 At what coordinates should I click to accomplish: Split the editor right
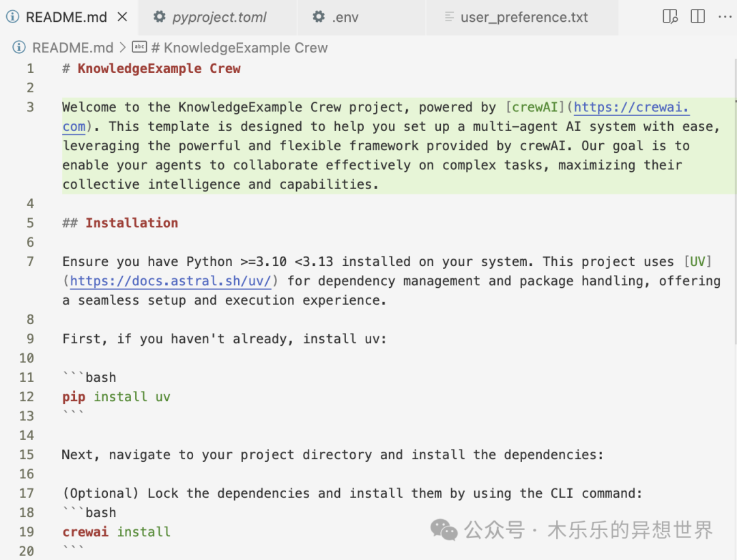[697, 17]
